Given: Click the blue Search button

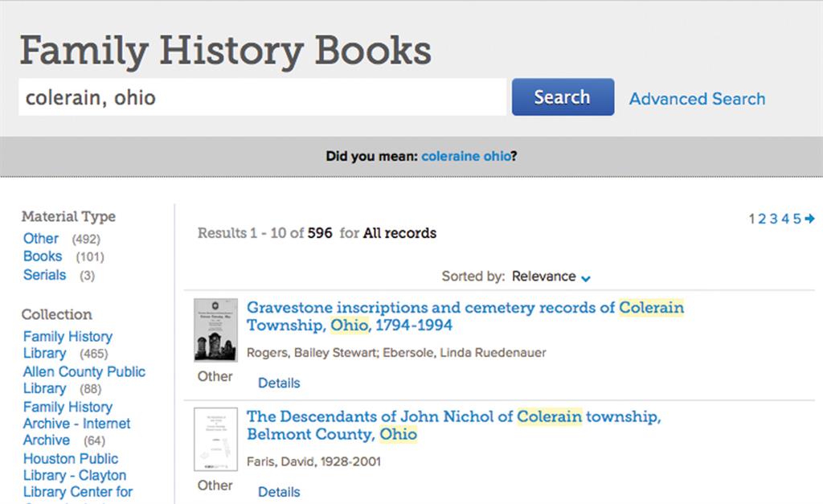Looking at the screenshot, I should (x=563, y=97).
